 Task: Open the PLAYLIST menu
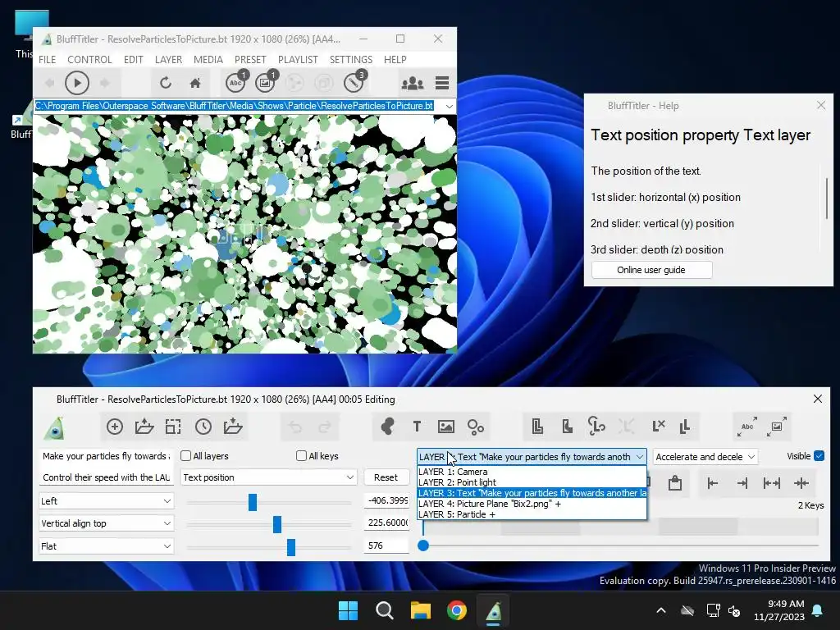pyautogui.click(x=298, y=59)
